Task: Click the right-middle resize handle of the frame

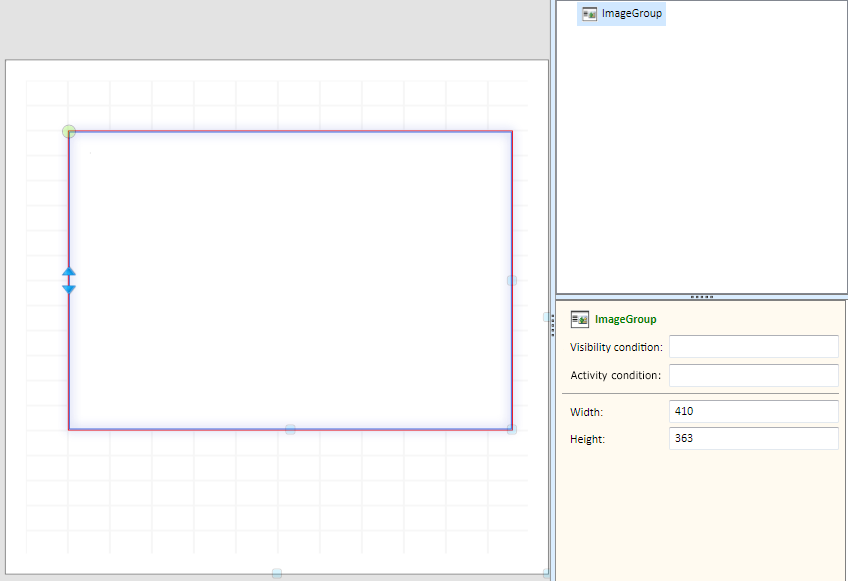Action: [x=512, y=280]
